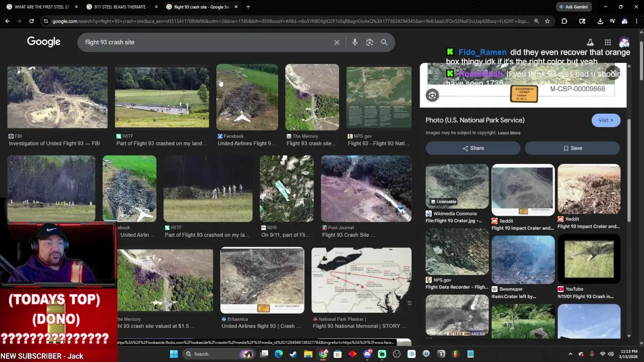Click the Visit button in image panel

606,120
